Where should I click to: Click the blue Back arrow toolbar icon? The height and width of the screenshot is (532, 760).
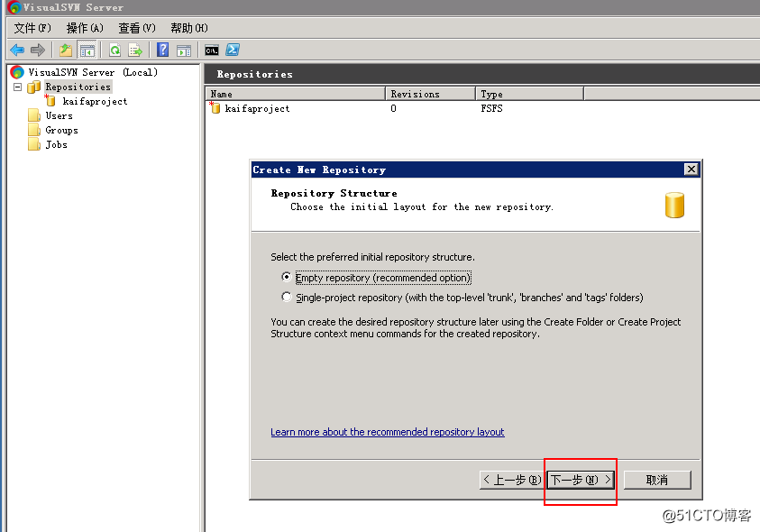click(x=17, y=50)
